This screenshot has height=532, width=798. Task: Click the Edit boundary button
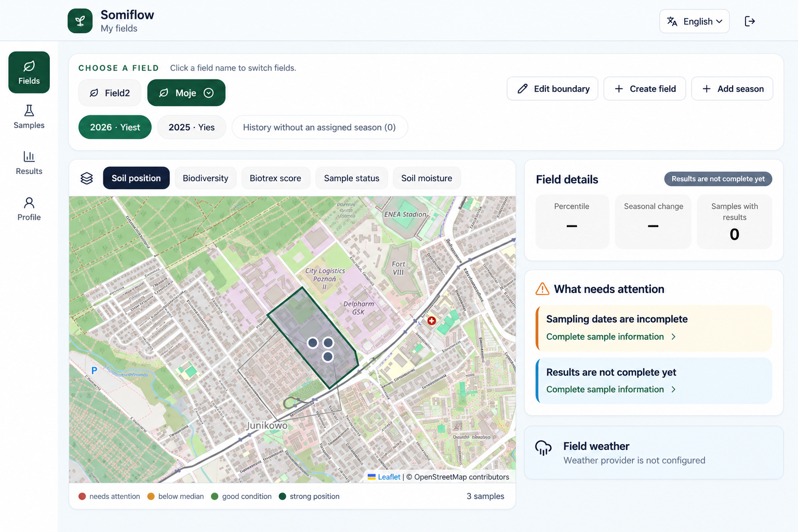(553, 89)
